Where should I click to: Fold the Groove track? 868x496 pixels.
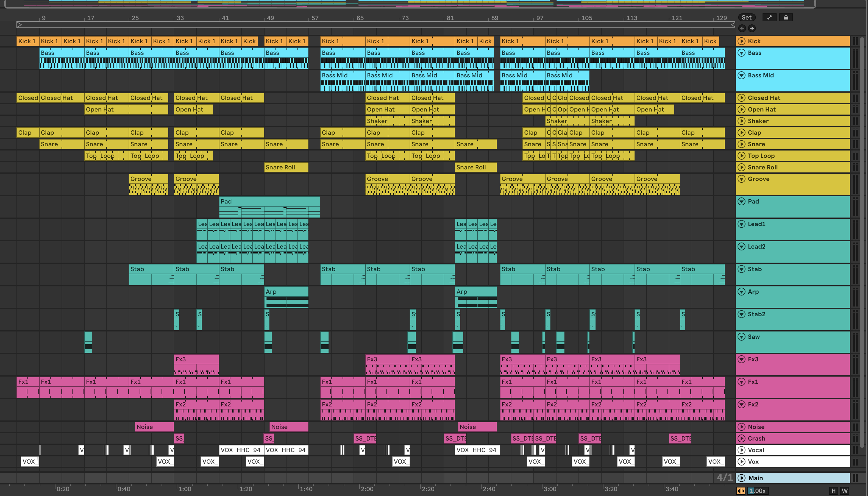[741, 179]
